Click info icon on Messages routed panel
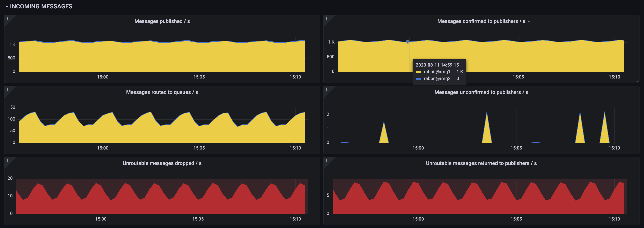Viewport: 644px width, 228px height. point(7,90)
